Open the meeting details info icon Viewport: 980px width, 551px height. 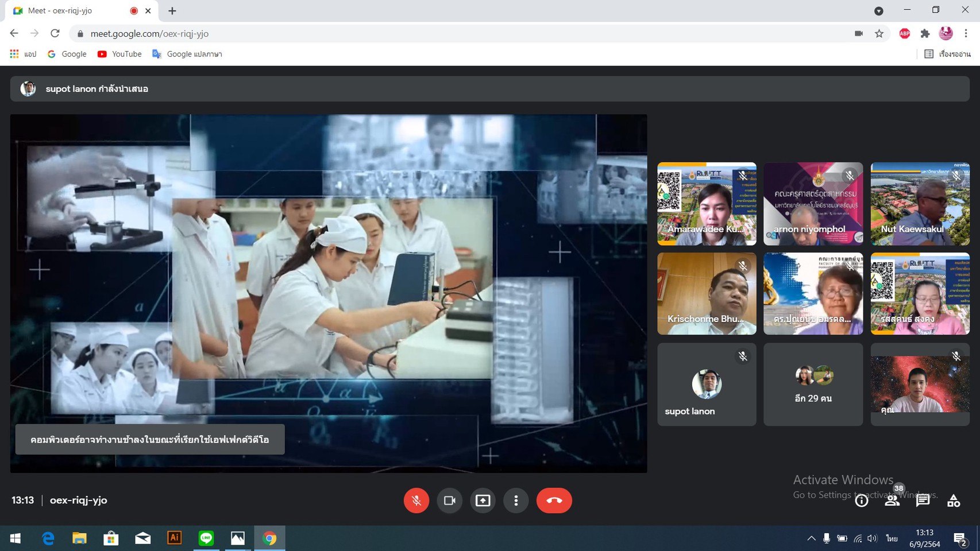click(861, 500)
